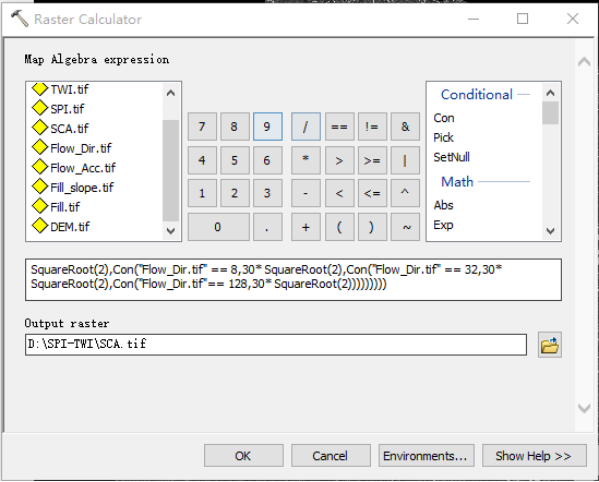Image resolution: width=599 pixels, height=482 pixels.
Task: Open the Environments settings
Action: pos(426,456)
